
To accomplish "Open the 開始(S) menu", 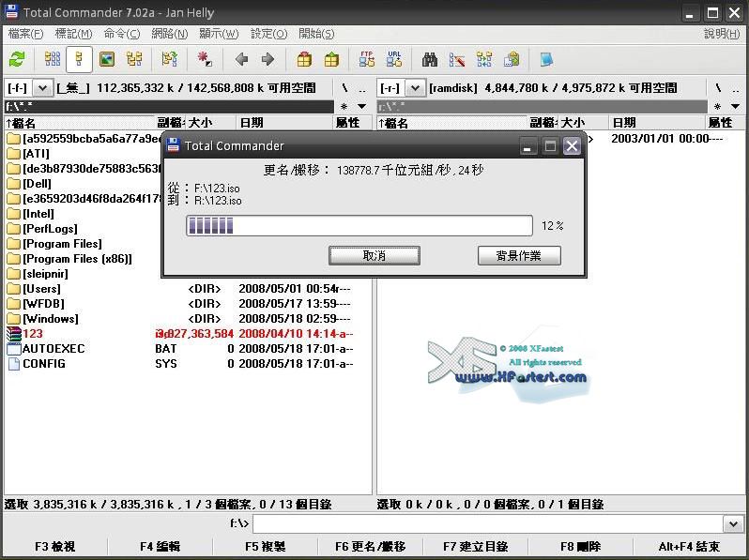I will tap(316, 34).
